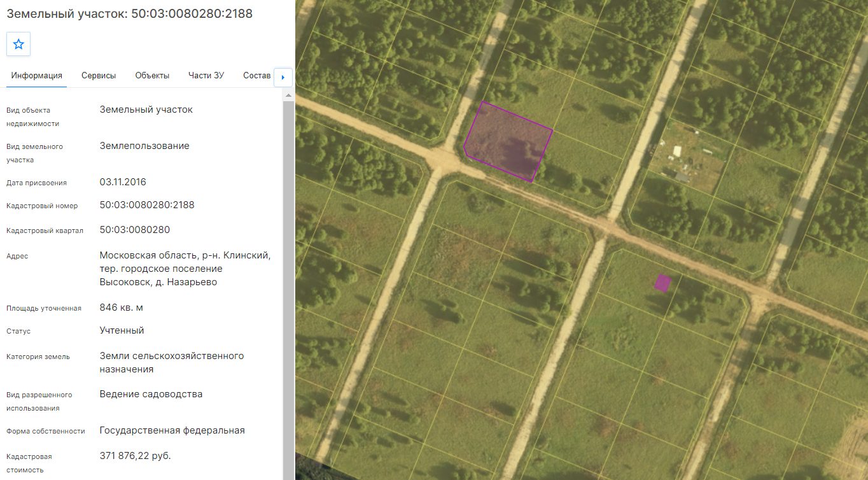Click the date value 03.11.2016
The height and width of the screenshot is (480, 868).
click(x=123, y=182)
